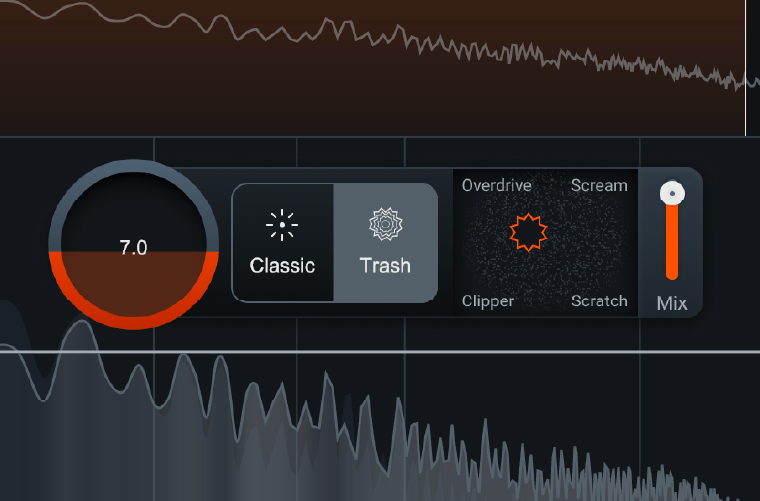The image size is (760, 501).
Task: Click the Trash spiky ring icon
Action: pyautogui.click(x=385, y=224)
